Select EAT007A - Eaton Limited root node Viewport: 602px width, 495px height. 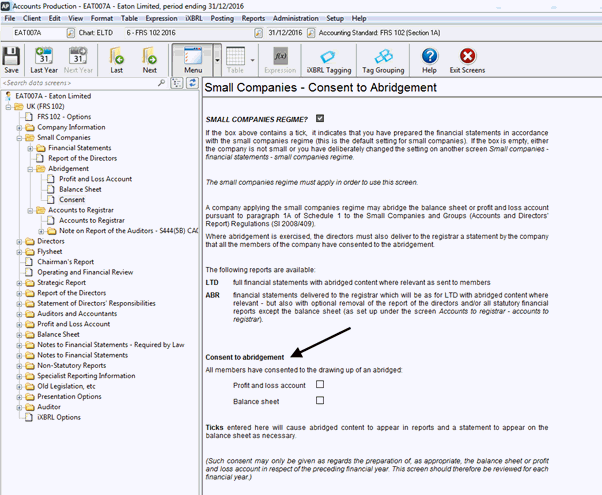point(53,96)
